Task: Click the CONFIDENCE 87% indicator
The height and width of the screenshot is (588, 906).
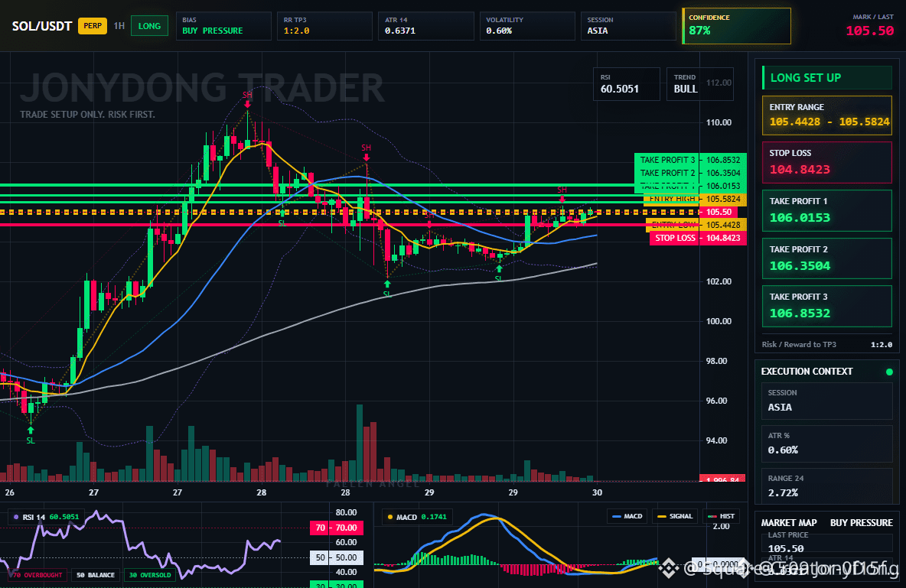Action: (x=736, y=26)
